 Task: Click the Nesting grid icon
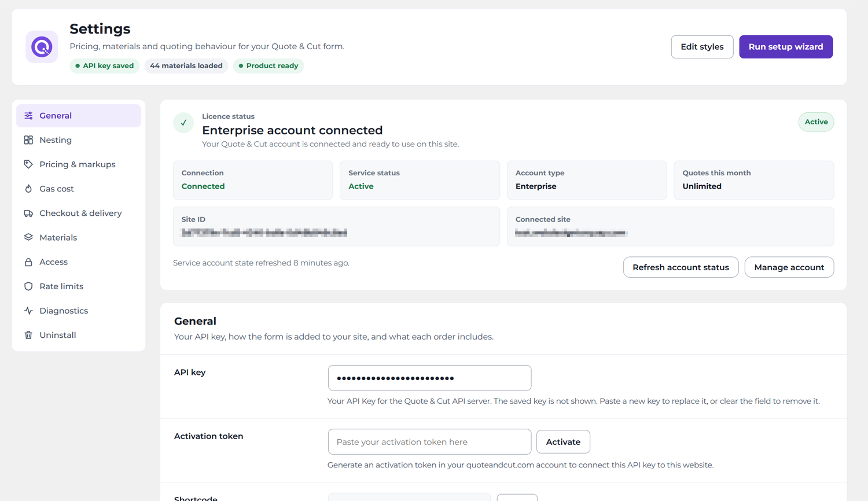tap(28, 140)
